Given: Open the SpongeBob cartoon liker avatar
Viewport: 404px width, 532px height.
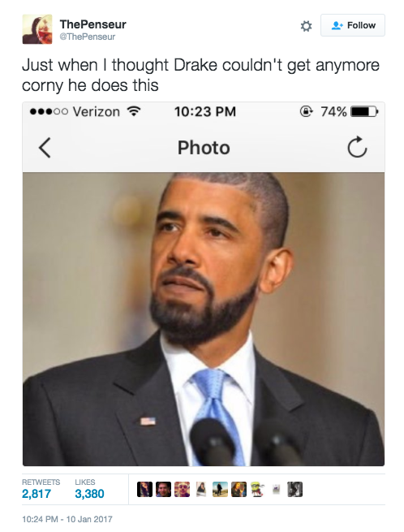Looking at the screenshot, I should point(257,490).
